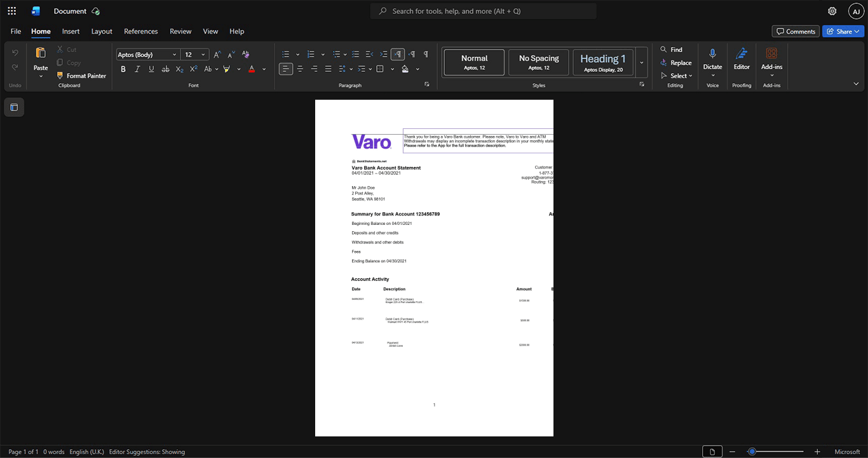Screen dimensions: 868x458
Task: Expand the Paste options arrow
Action: point(41,76)
